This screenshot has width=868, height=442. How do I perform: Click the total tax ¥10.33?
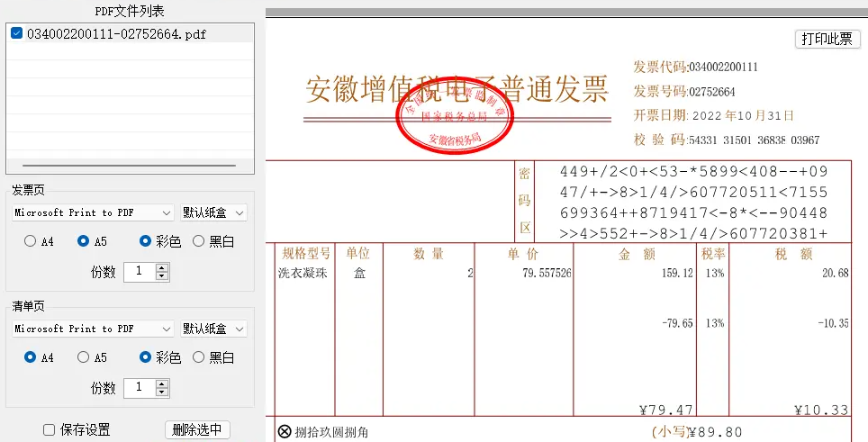821,410
